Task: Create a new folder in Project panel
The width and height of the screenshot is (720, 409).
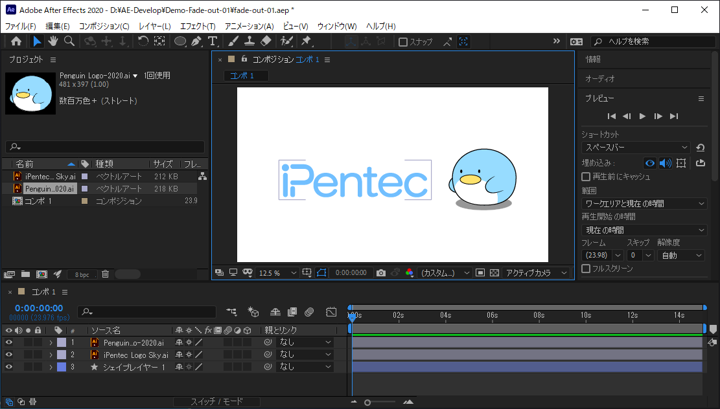Action: pos(26,274)
